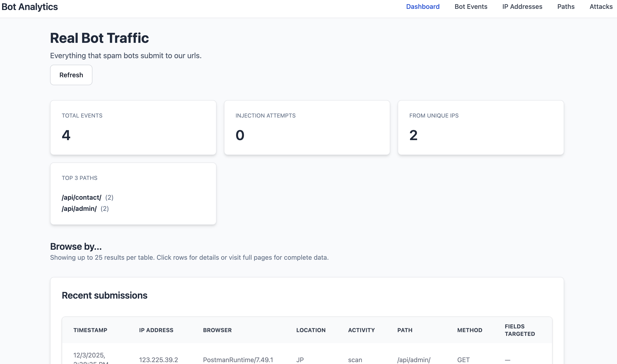Click the GET method cell
The width and height of the screenshot is (617, 364).
tap(463, 360)
